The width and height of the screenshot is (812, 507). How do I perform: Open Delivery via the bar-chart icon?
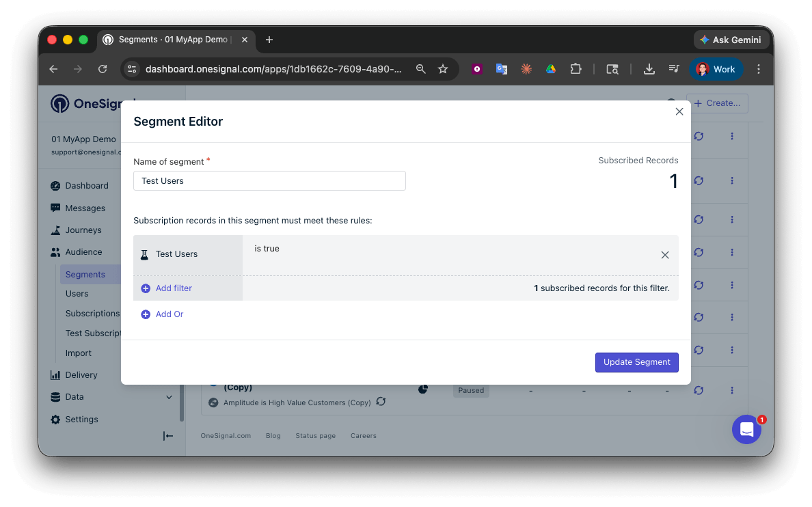pos(55,374)
